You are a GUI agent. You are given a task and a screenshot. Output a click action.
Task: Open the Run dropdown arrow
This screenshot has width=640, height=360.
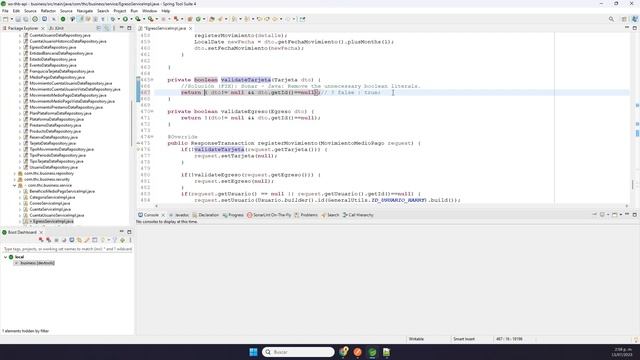131,19
